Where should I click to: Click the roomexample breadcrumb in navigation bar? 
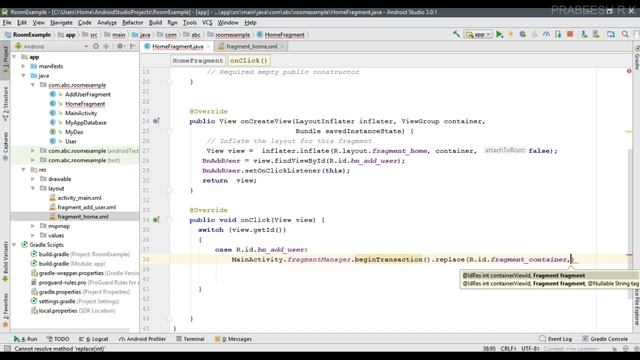[x=232, y=35]
